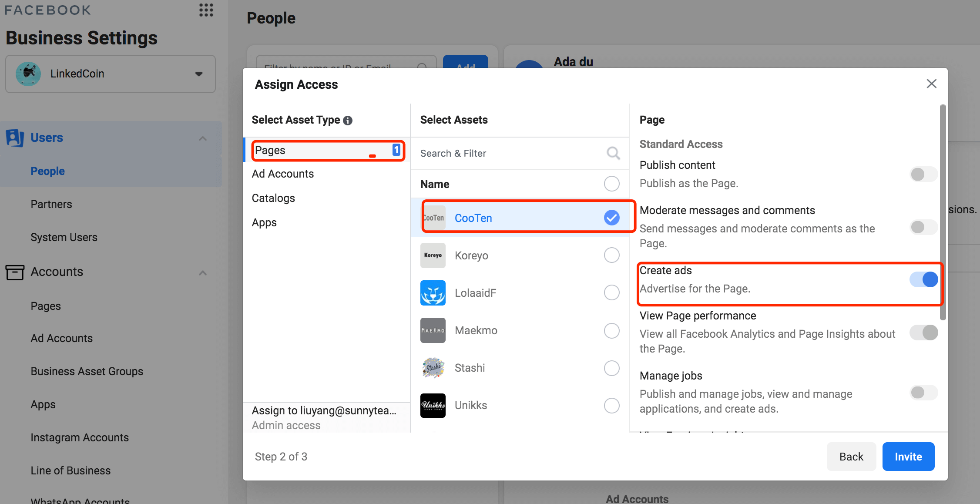Click the search magnifier in Search & Filter
Viewport: 980px width, 504px height.
point(613,153)
